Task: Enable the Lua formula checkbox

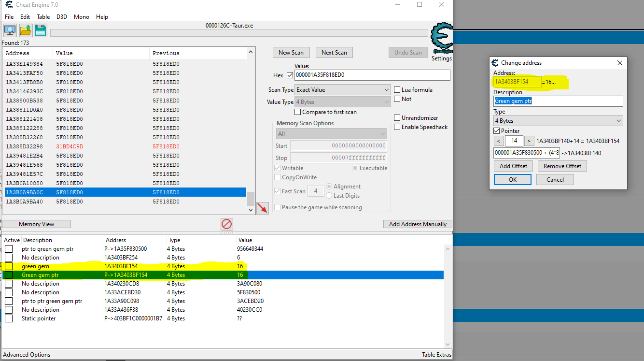Action: [397, 90]
